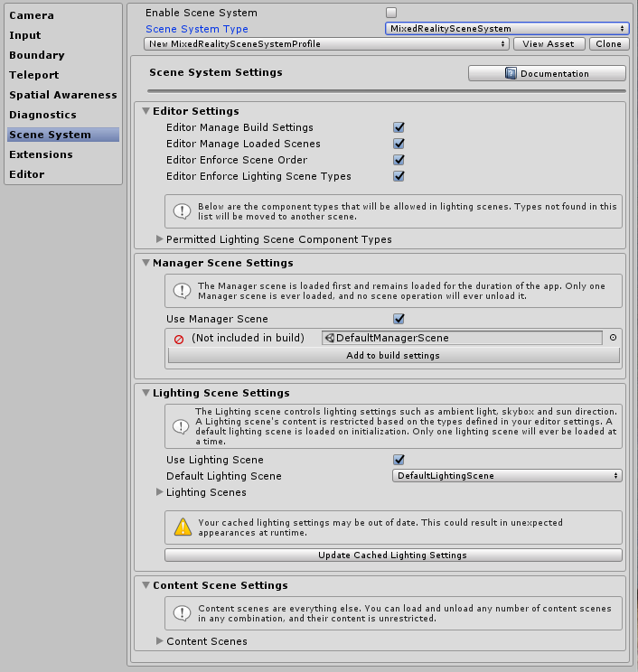Open the Default Lighting Scene dropdown
Viewport: 638px width, 672px height.
coord(507,476)
